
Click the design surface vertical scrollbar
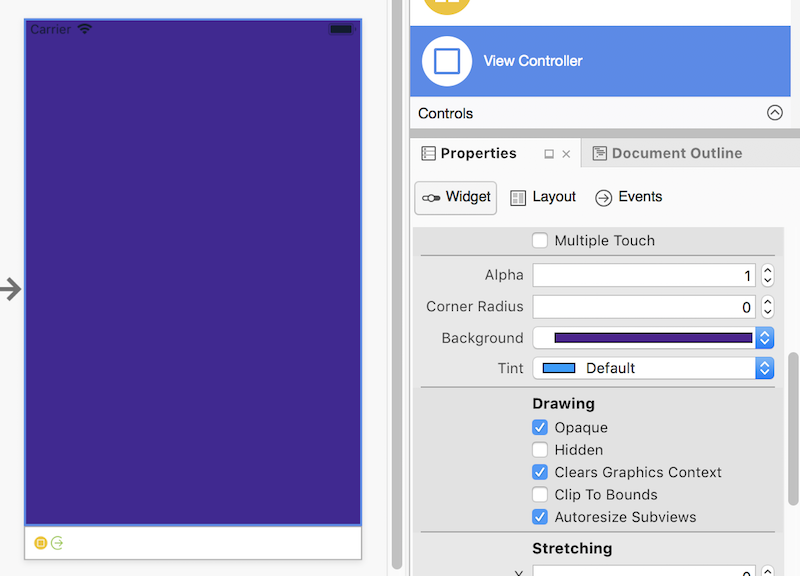tap(397, 284)
